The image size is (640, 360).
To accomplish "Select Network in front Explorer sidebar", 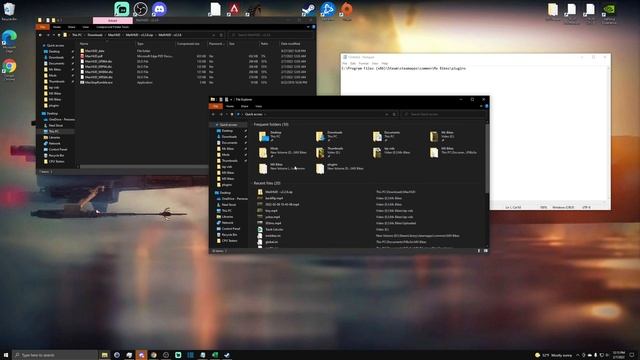I will (227, 223).
